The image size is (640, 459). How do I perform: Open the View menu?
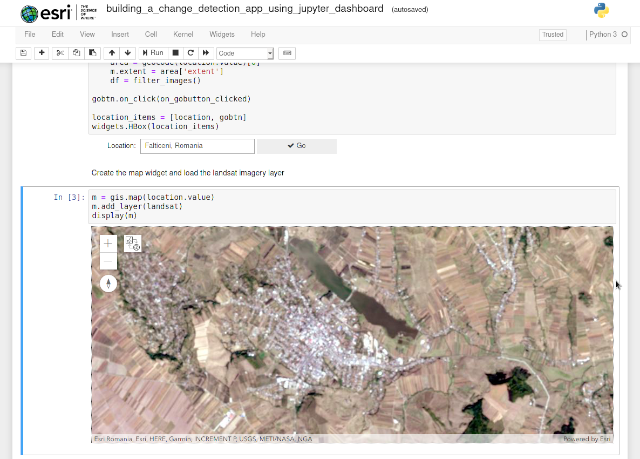coord(87,35)
